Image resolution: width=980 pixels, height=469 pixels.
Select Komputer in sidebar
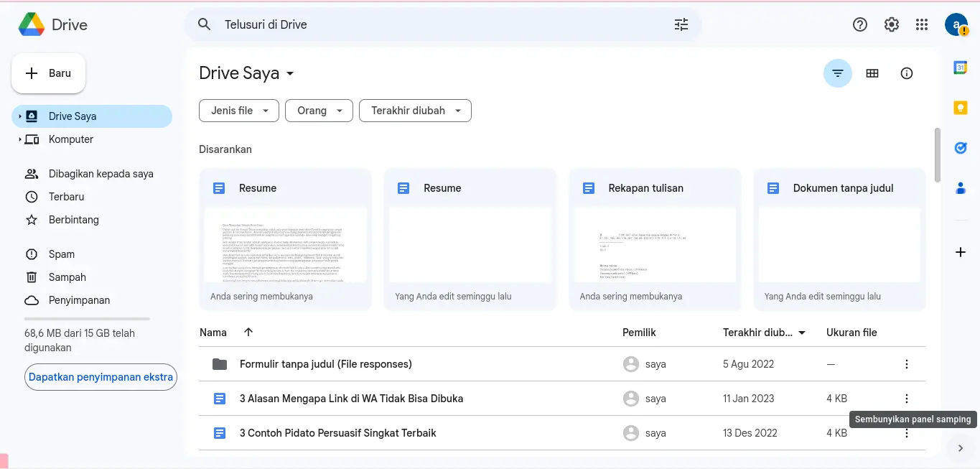pyautogui.click(x=92, y=139)
